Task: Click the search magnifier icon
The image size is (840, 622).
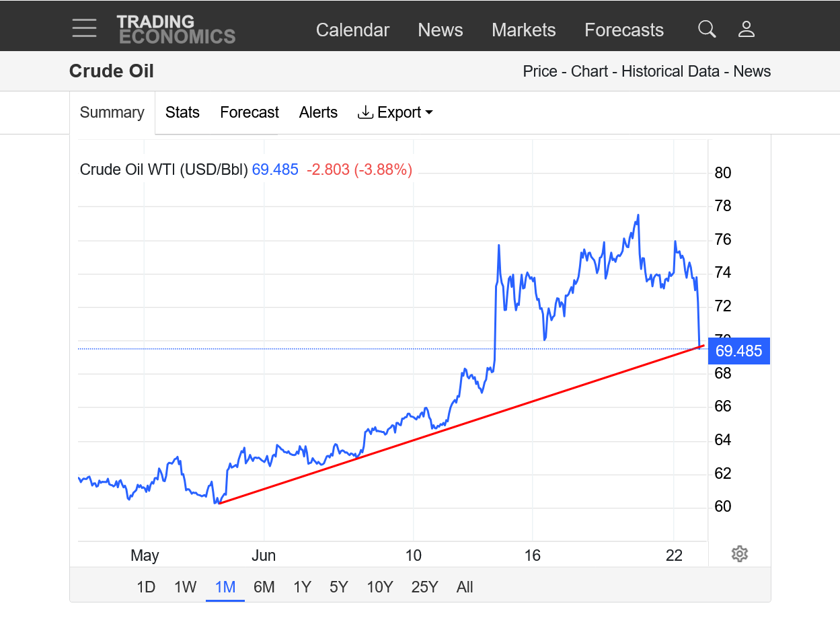Action: click(707, 29)
